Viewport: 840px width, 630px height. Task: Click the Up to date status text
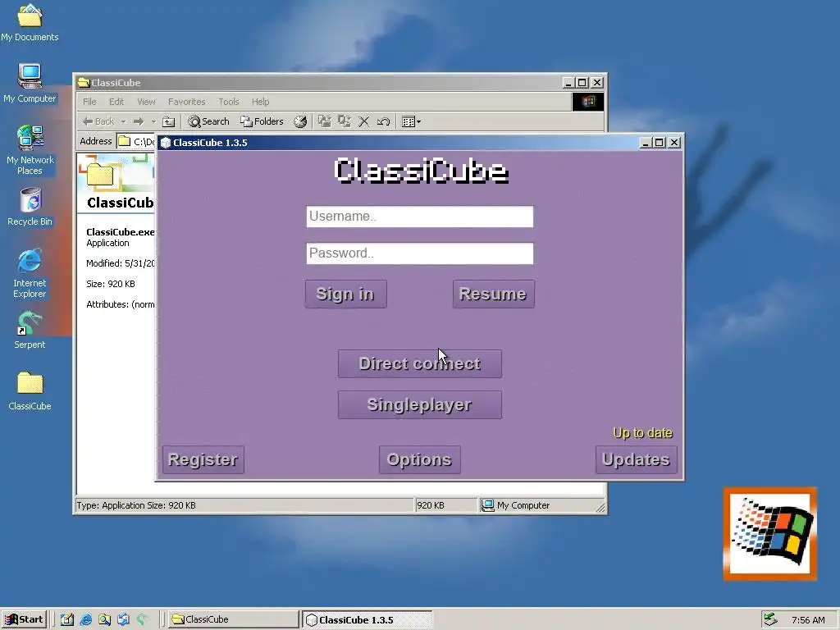click(x=642, y=433)
